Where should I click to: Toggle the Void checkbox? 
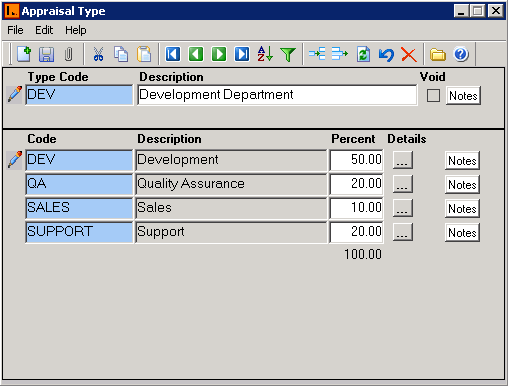[x=433, y=95]
